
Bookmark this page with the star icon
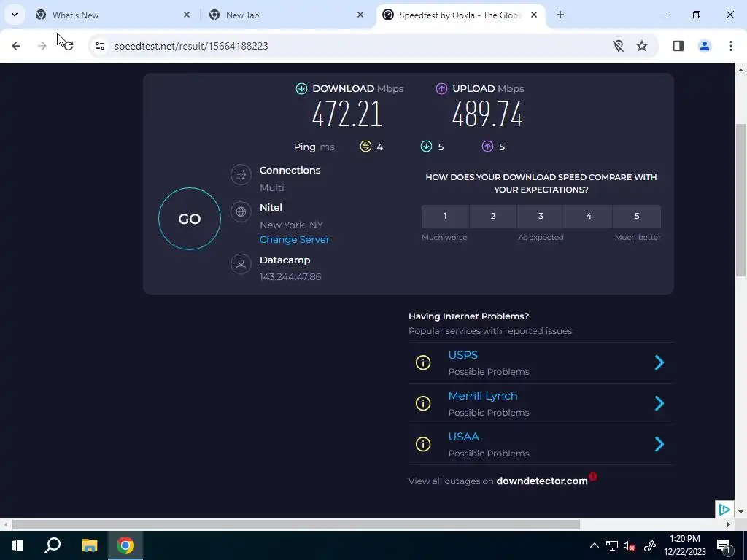click(642, 46)
